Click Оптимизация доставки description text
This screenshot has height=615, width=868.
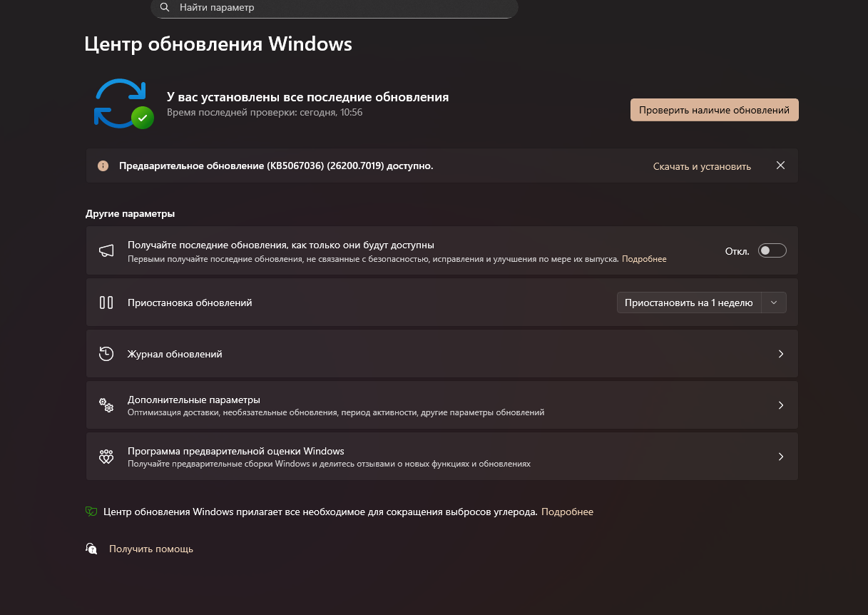pyautogui.click(x=336, y=412)
